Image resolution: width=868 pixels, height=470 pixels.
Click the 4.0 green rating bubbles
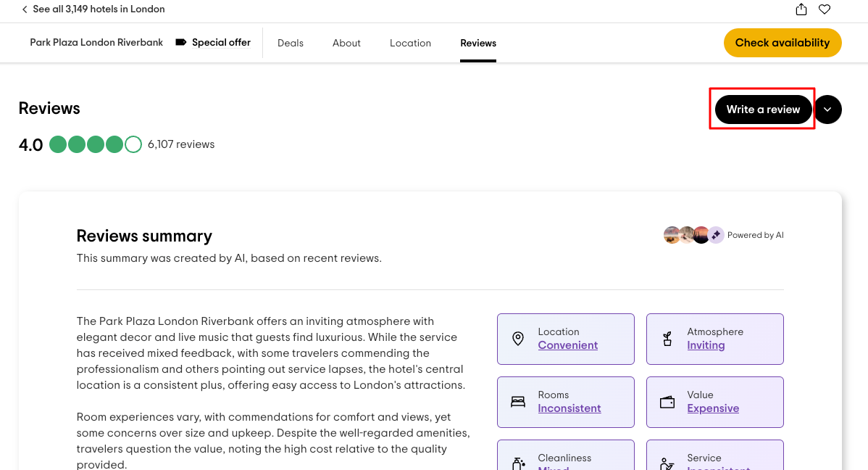click(x=95, y=144)
